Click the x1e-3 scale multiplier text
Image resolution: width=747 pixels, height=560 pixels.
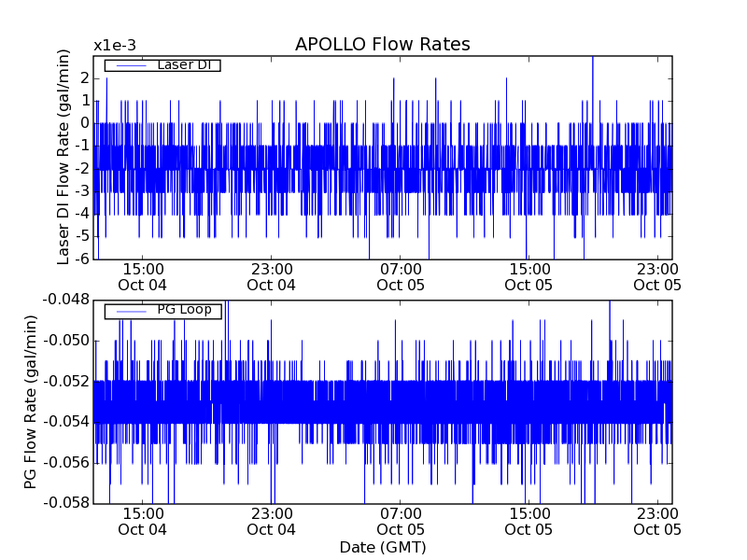tap(113, 45)
